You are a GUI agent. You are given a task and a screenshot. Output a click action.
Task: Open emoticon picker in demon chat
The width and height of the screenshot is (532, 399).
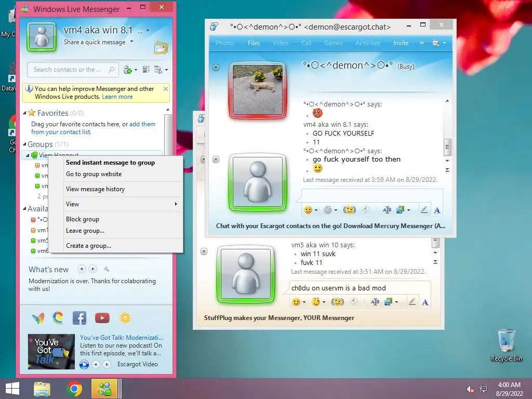pos(308,210)
